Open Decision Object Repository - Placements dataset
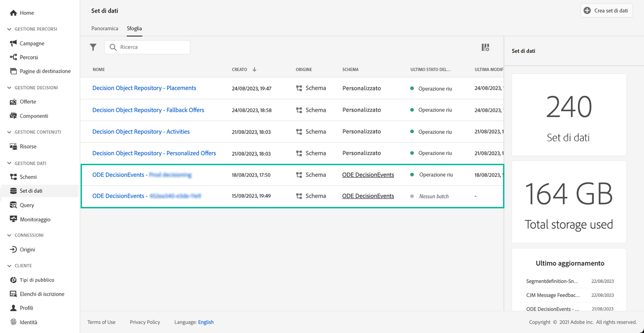 pos(144,88)
